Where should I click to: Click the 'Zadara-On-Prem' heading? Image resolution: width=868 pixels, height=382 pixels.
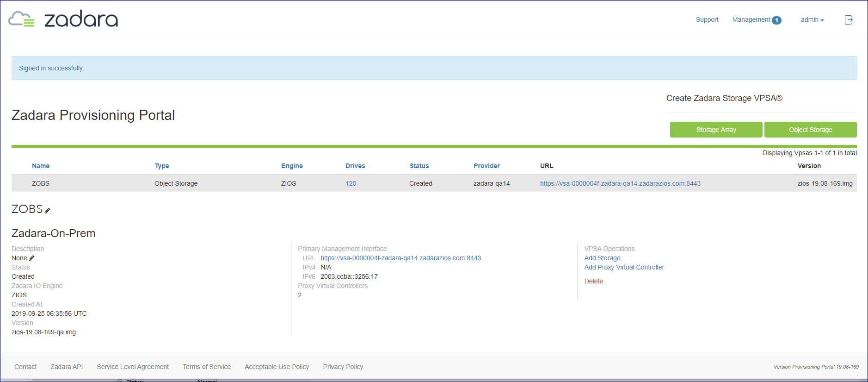53,233
